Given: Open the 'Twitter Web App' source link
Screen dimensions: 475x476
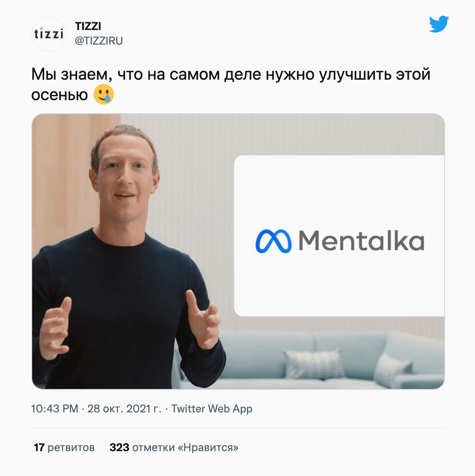Looking at the screenshot, I should click(212, 409).
